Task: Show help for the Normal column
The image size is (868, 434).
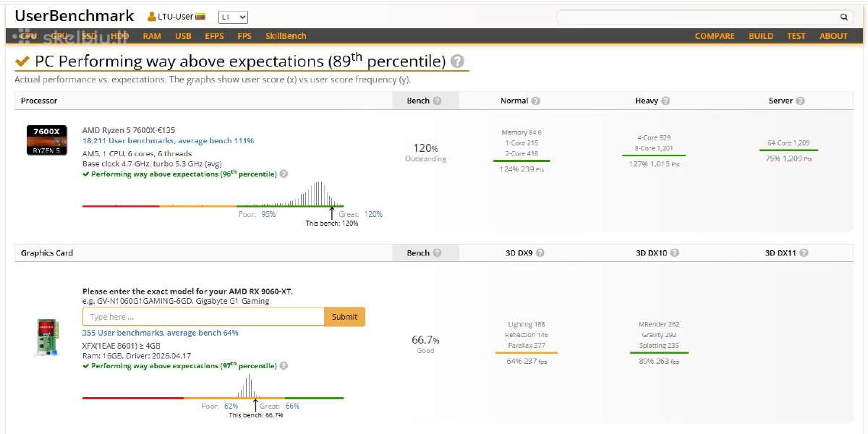Action: tap(536, 101)
